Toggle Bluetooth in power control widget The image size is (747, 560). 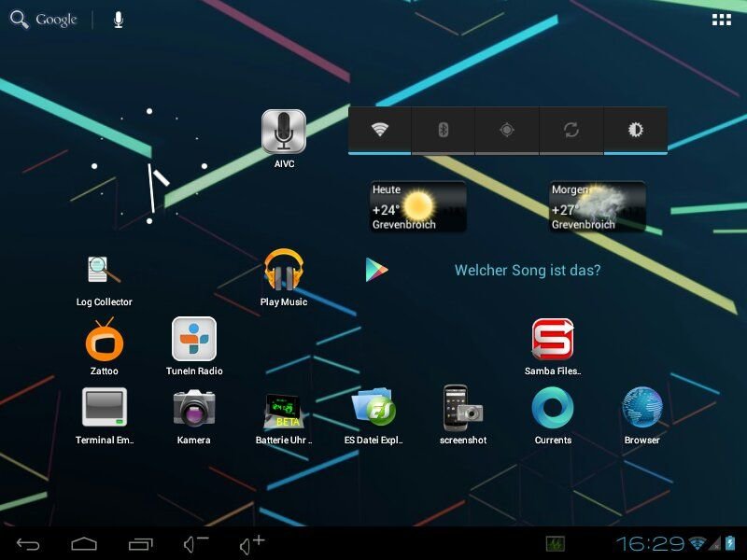[x=444, y=130]
